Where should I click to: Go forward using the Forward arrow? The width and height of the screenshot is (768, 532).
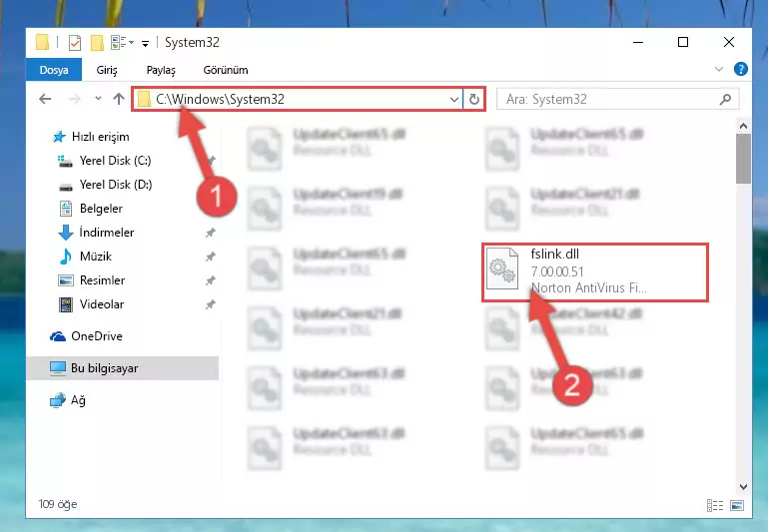(x=75, y=99)
